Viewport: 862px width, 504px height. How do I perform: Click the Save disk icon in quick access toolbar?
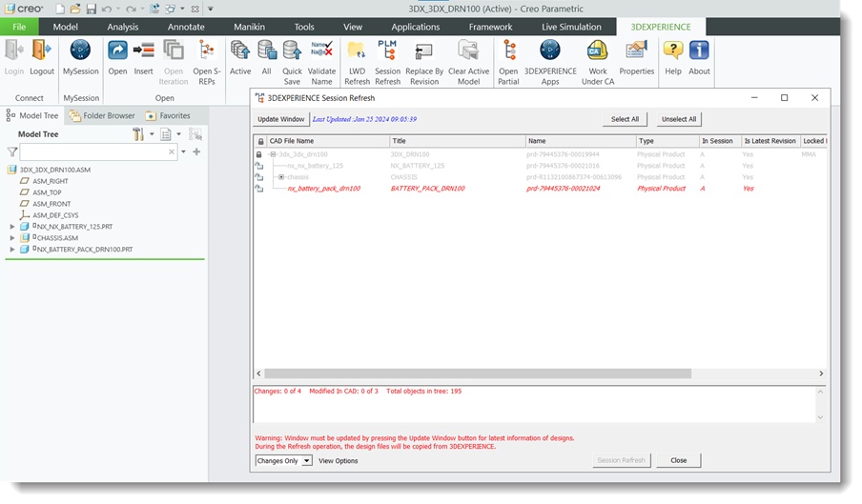click(92, 9)
